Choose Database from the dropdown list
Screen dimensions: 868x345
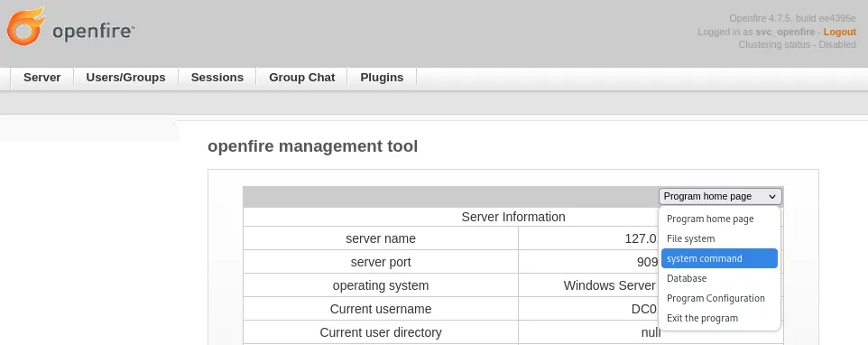719,278
